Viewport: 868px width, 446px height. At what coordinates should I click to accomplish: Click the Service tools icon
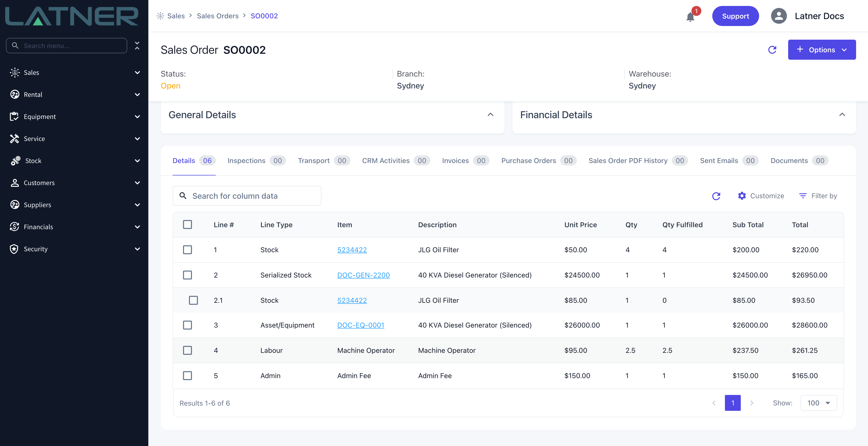[14, 139]
